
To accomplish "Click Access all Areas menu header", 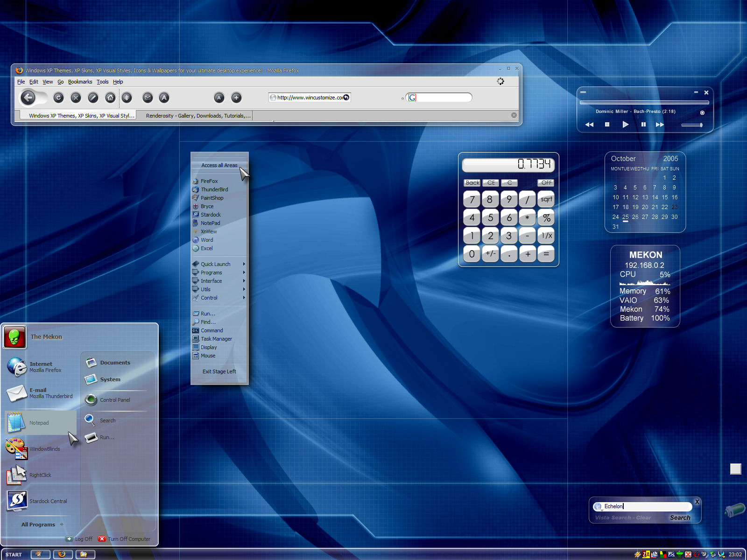I will [x=219, y=165].
